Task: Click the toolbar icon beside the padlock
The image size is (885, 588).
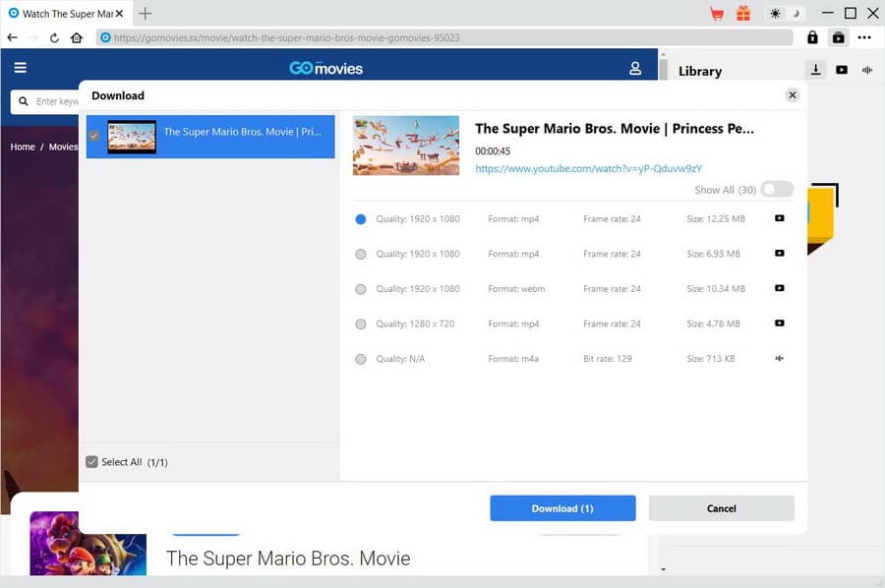Action: pyautogui.click(x=839, y=37)
